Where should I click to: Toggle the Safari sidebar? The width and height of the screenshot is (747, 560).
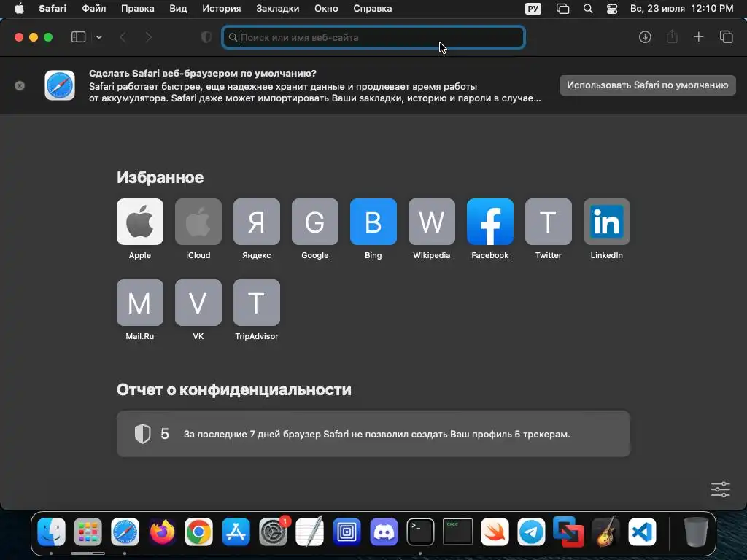pyautogui.click(x=78, y=37)
